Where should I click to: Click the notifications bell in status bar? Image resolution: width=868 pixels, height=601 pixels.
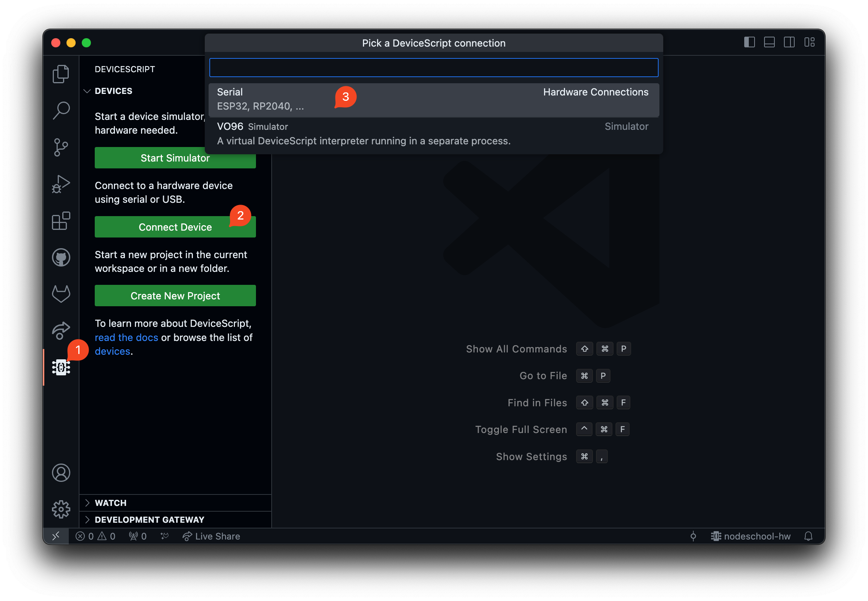[x=808, y=536]
